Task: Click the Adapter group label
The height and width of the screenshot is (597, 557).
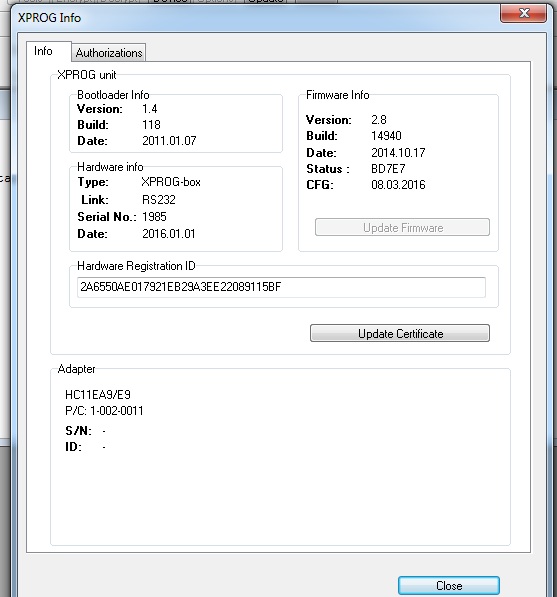Action: click(x=76, y=369)
